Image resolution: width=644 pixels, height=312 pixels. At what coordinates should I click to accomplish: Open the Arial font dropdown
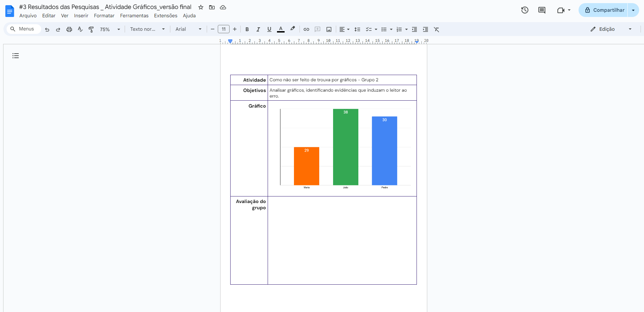189,29
